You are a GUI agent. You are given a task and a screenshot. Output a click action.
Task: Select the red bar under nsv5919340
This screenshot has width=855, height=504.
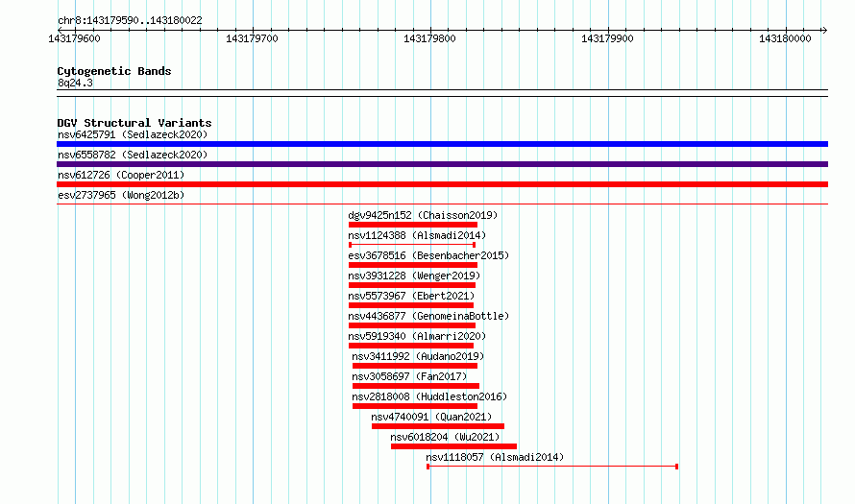pyautogui.click(x=411, y=346)
